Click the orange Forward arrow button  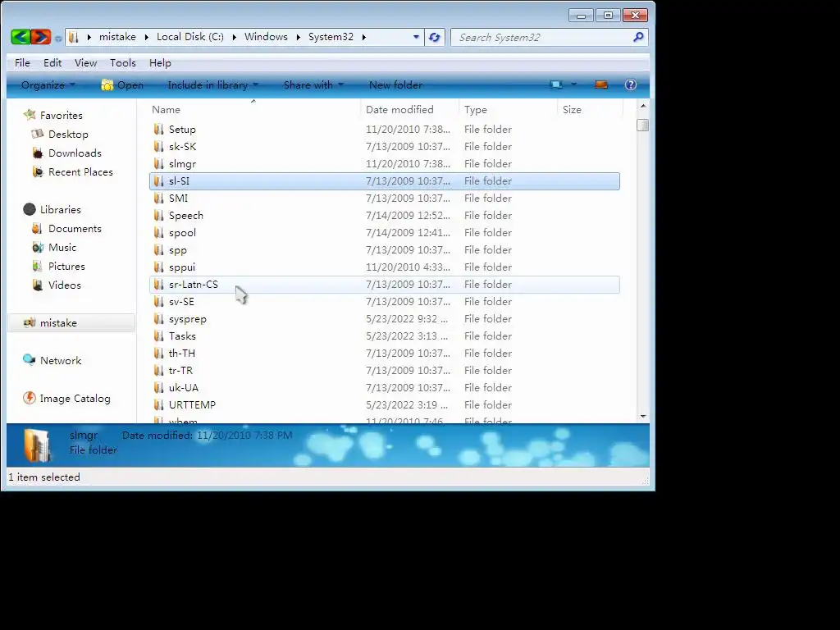pos(41,37)
